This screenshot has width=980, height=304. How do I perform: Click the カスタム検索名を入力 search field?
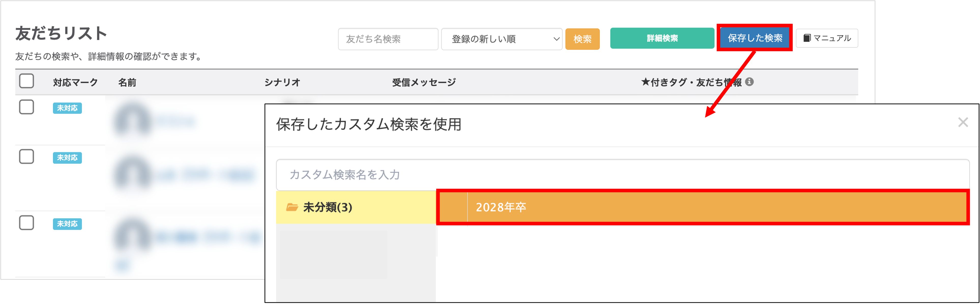pyautogui.click(x=622, y=175)
